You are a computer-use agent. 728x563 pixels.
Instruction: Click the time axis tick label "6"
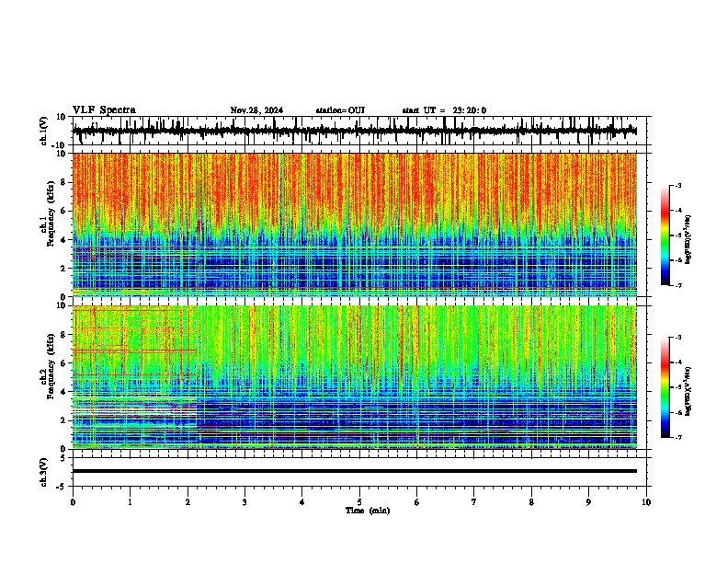pos(416,502)
